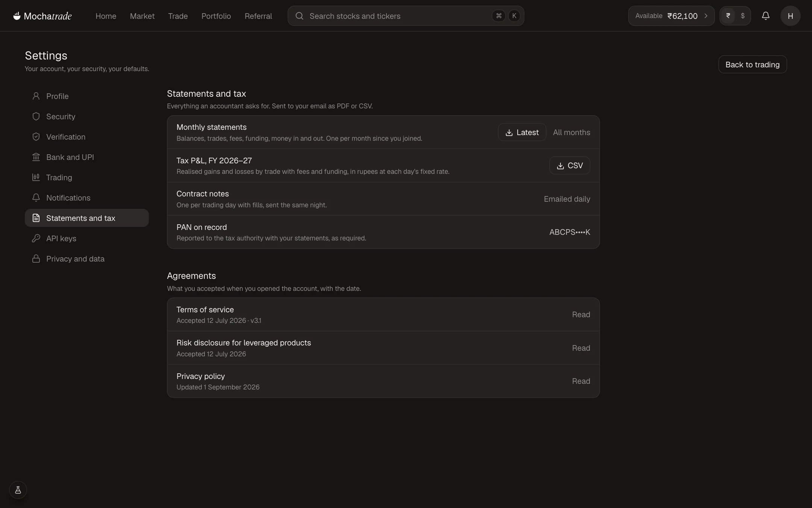Open the Portfolio nav tab
The height and width of the screenshot is (508, 812).
pos(216,16)
